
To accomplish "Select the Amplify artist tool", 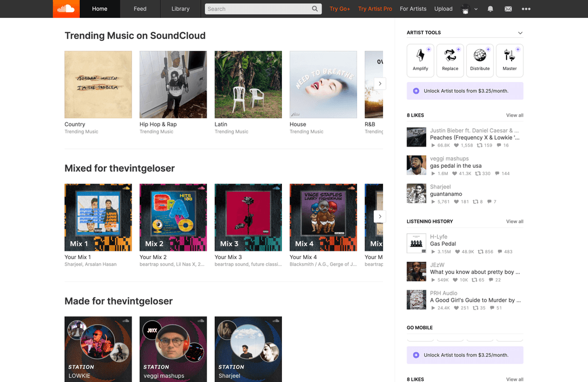I will click(420, 60).
